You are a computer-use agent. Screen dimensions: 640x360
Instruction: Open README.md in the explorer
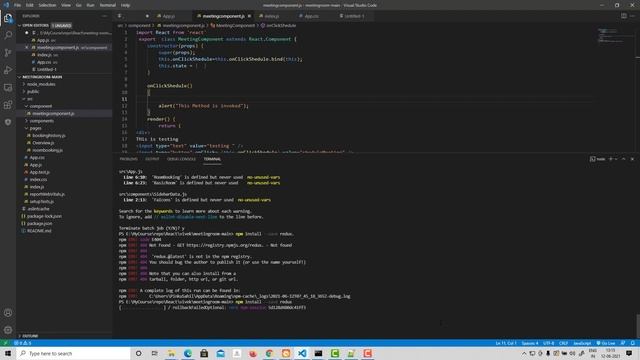coord(39,231)
